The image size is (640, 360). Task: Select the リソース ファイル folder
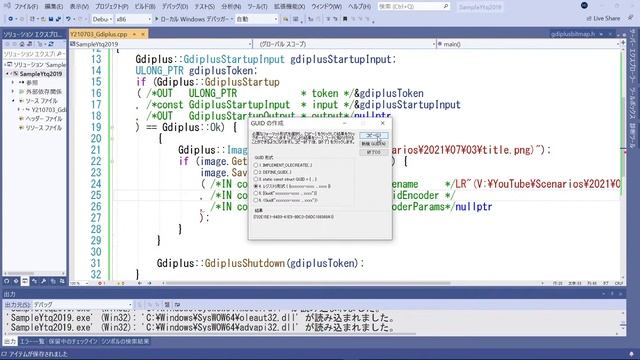[44, 128]
